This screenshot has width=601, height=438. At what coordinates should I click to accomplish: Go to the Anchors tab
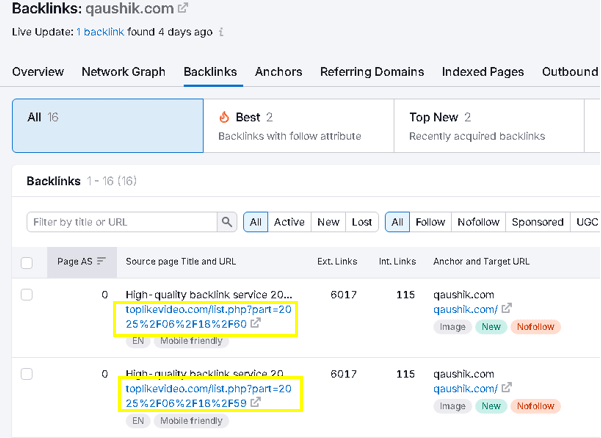(x=279, y=72)
